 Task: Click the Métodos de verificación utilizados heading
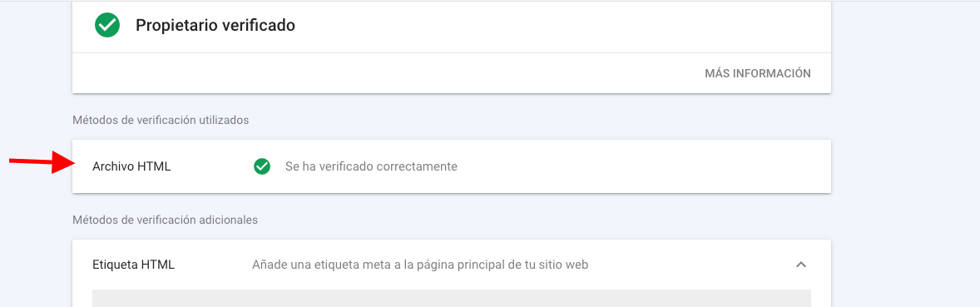(x=161, y=120)
